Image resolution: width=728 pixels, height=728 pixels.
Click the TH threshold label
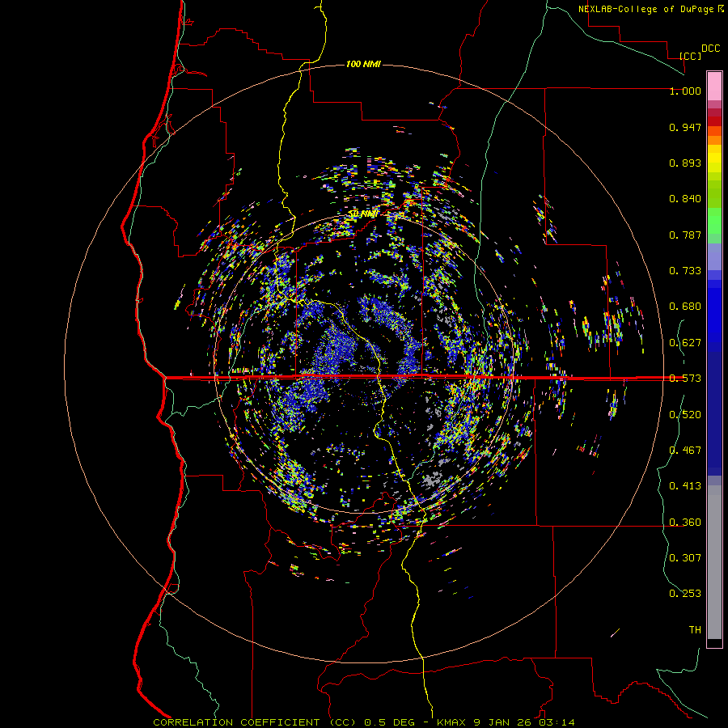695,630
